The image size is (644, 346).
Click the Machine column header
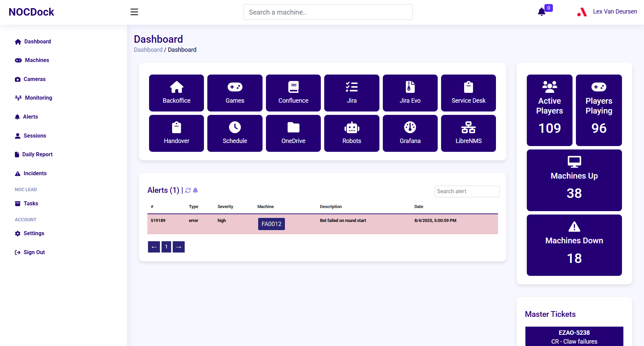tap(266, 206)
